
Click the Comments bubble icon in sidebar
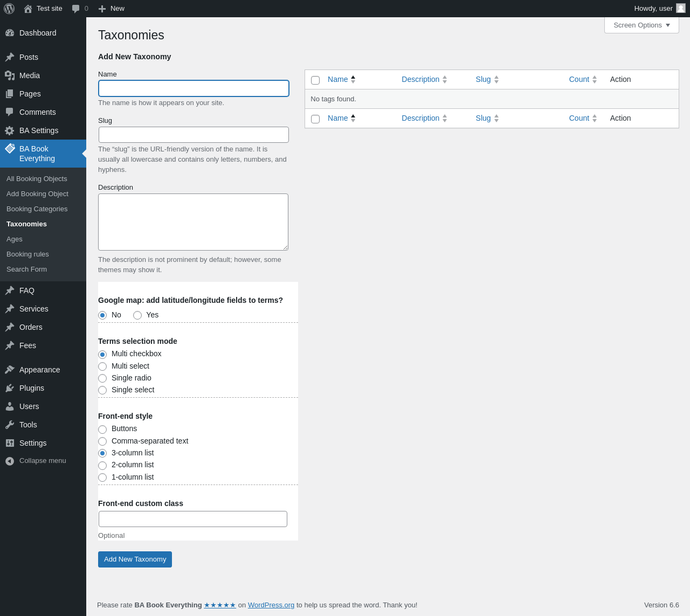click(10, 112)
